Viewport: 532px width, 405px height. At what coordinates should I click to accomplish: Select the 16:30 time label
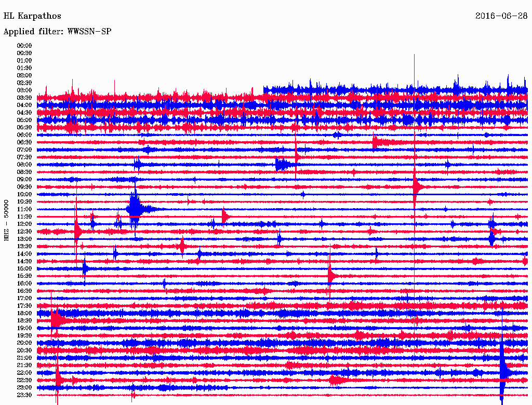coord(24,291)
